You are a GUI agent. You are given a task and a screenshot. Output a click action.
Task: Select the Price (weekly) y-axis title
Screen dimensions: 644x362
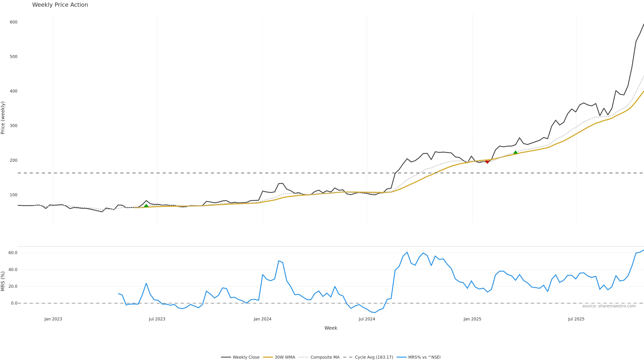click(3, 118)
